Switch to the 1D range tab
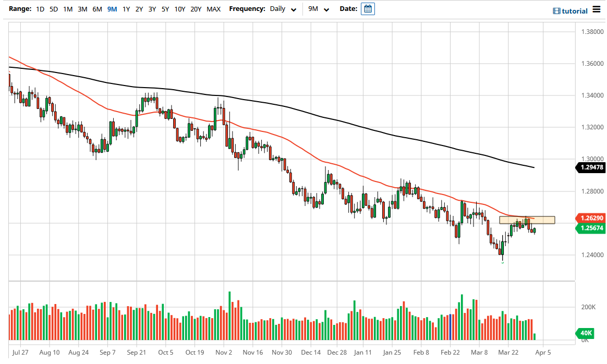The height and width of the screenshot is (364, 607). tap(40, 9)
